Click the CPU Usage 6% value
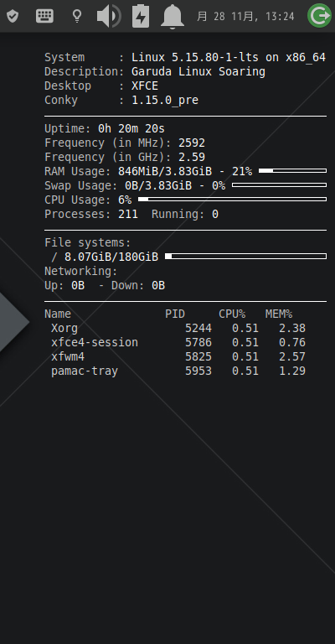 (x=125, y=200)
